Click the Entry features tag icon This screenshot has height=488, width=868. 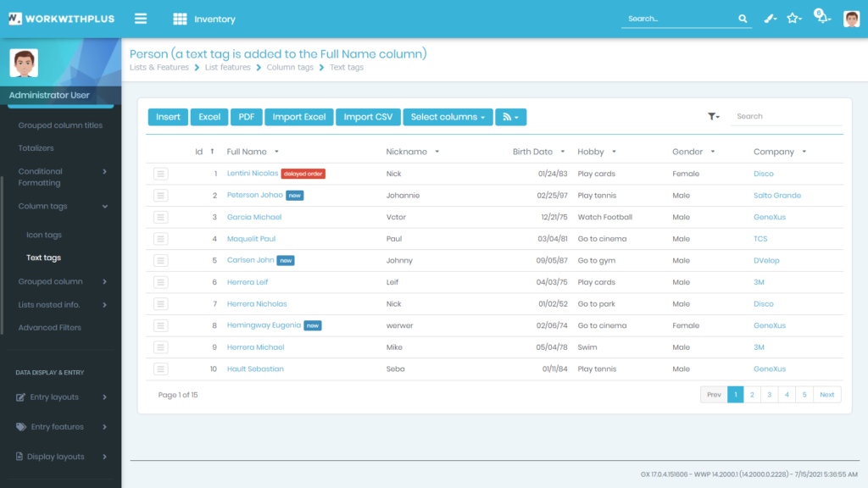point(21,427)
